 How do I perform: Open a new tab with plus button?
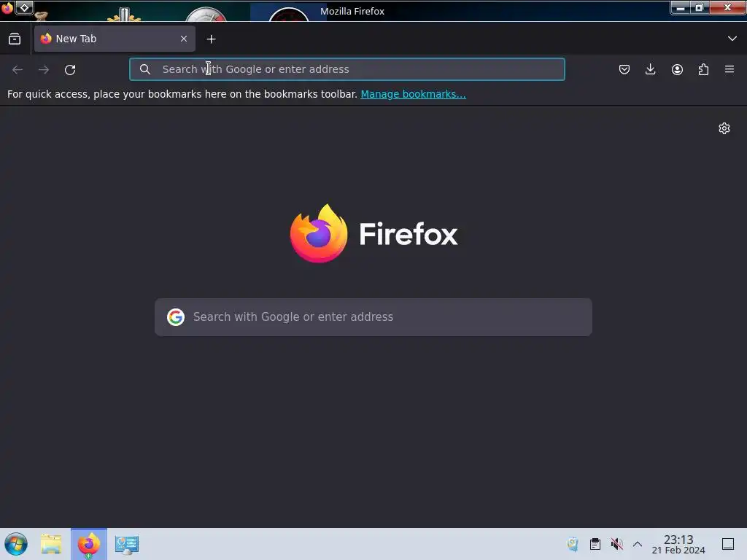212,39
